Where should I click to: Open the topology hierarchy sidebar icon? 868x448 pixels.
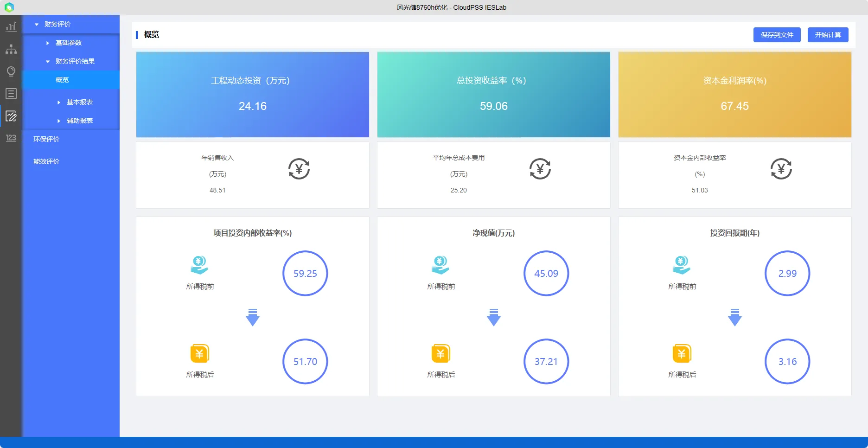point(11,49)
